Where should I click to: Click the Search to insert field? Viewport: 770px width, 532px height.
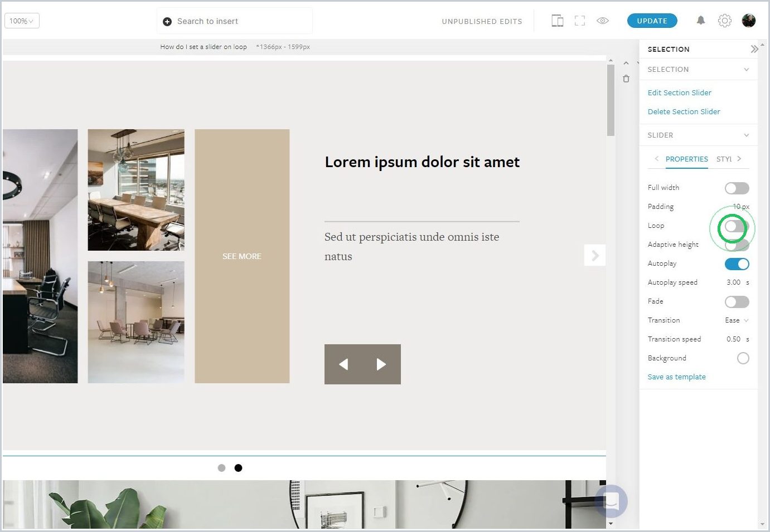click(x=235, y=21)
